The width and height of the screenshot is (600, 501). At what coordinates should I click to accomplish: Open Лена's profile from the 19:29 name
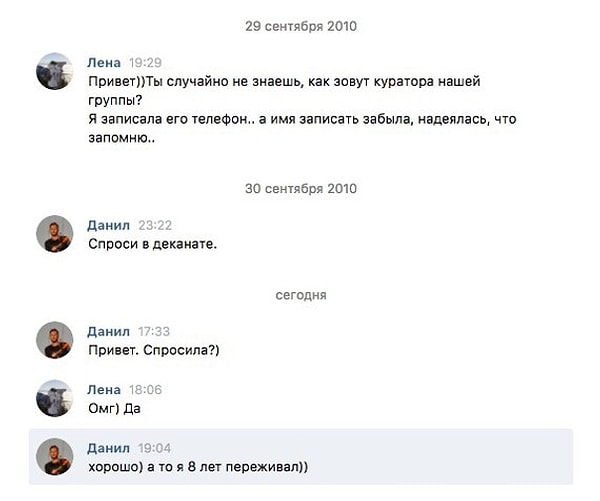point(104,62)
